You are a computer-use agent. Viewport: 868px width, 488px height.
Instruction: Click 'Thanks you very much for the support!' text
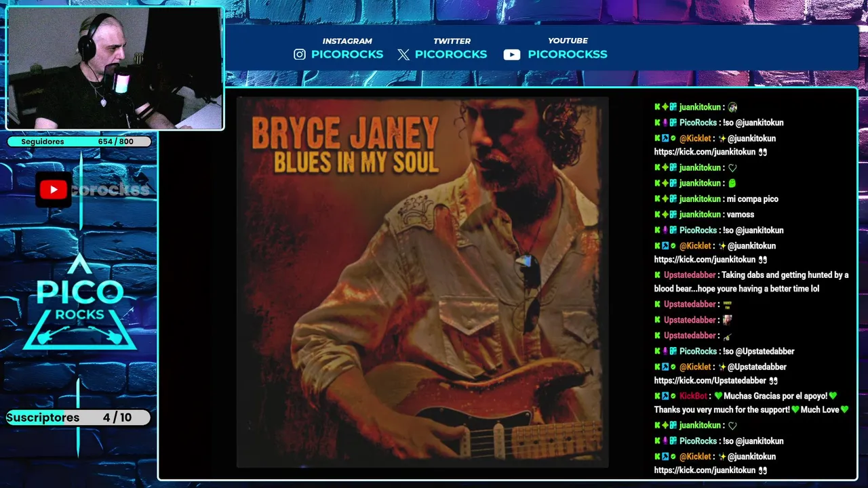(722, 409)
